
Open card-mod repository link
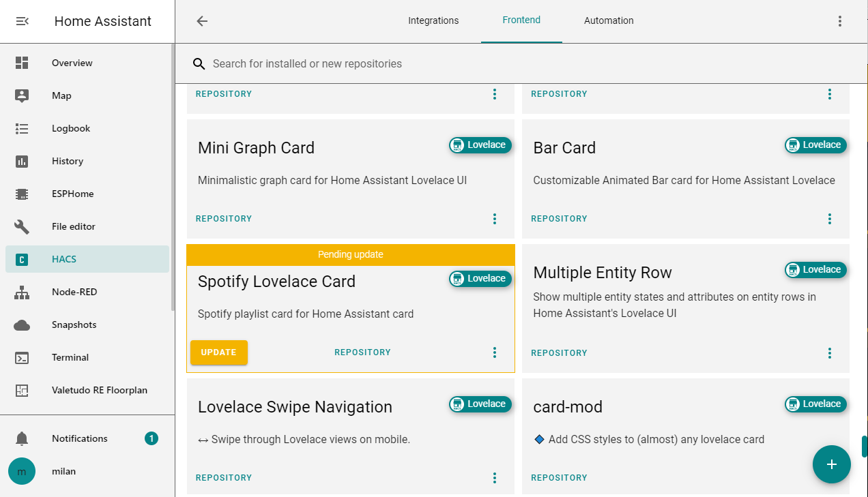click(x=559, y=478)
